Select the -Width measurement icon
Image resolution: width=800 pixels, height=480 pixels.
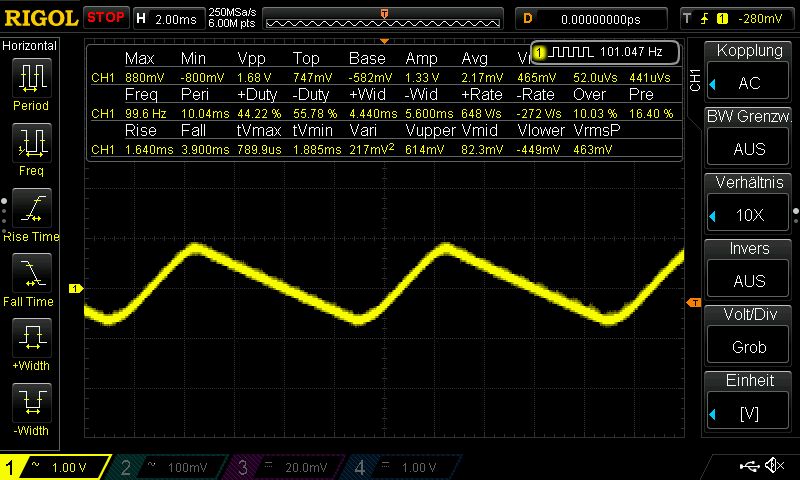pos(32,402)
